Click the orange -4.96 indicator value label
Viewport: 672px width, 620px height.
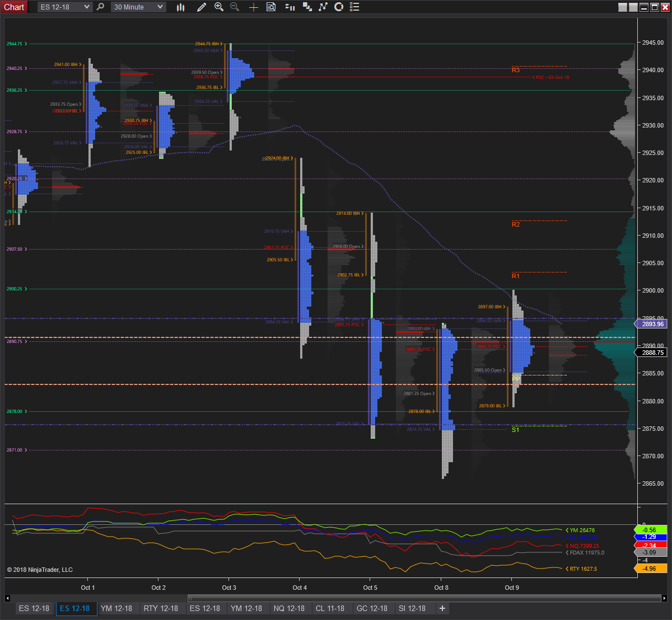pos(651,569)
